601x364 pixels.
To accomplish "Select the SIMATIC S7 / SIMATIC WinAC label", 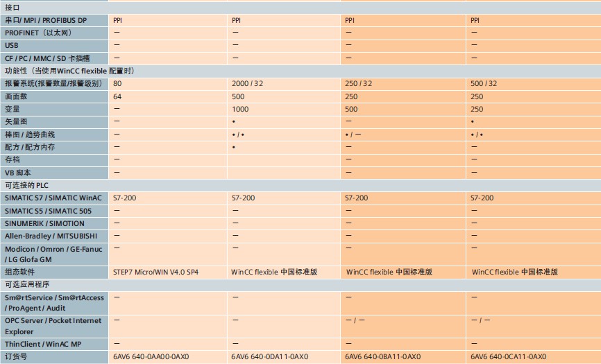I will 53,198.
